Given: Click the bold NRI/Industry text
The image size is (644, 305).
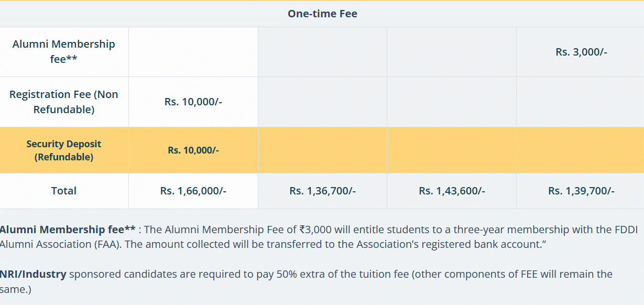Looking at the screenshot, I should click(33, 274).
